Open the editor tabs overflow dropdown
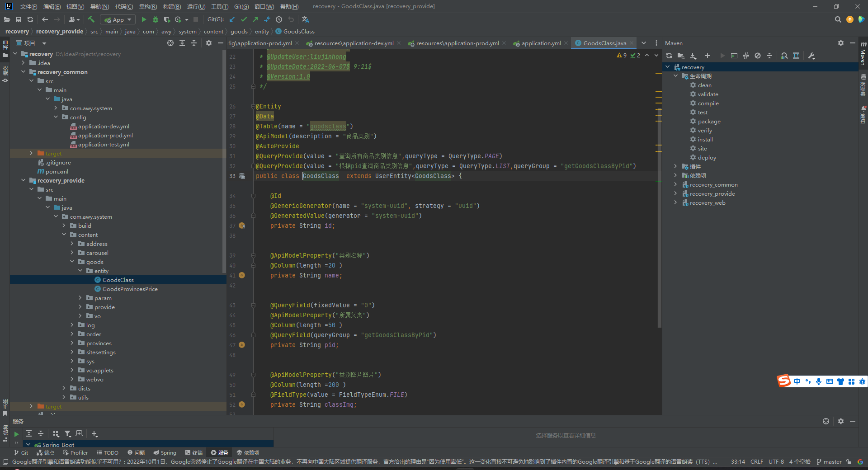 (644, 43)
